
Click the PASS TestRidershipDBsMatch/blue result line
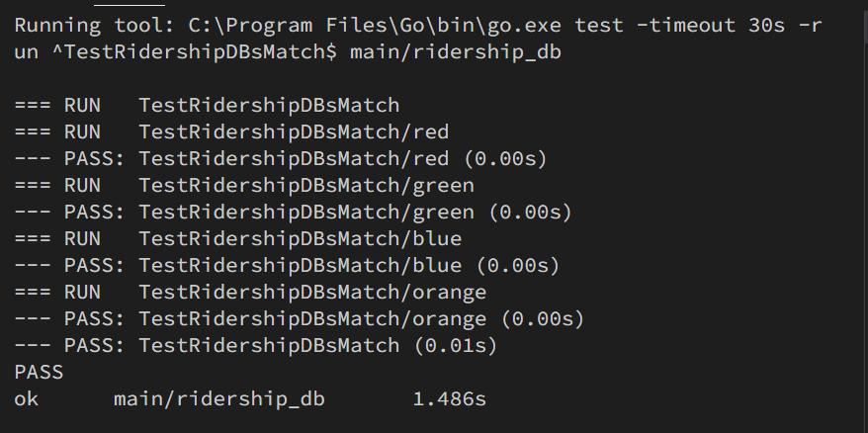point(288,265)
